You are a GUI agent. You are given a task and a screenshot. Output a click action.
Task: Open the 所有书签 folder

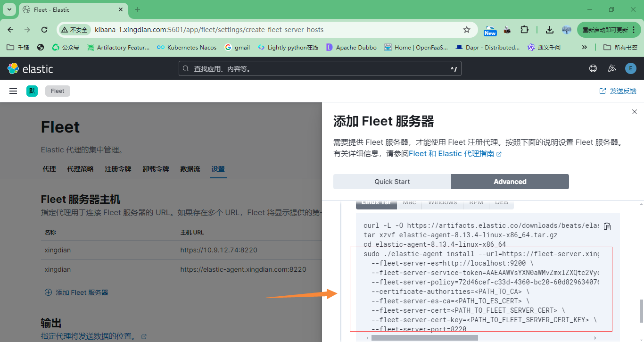[620, 47]
